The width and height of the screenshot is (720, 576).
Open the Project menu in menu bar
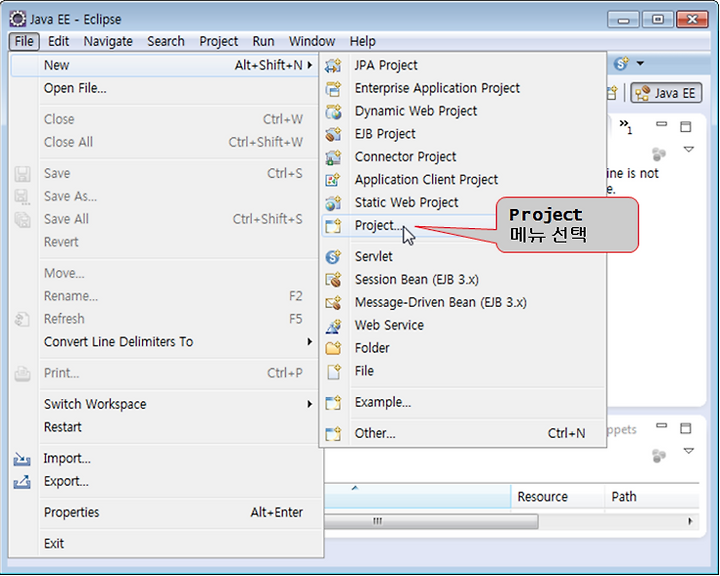tap(219, 41)
